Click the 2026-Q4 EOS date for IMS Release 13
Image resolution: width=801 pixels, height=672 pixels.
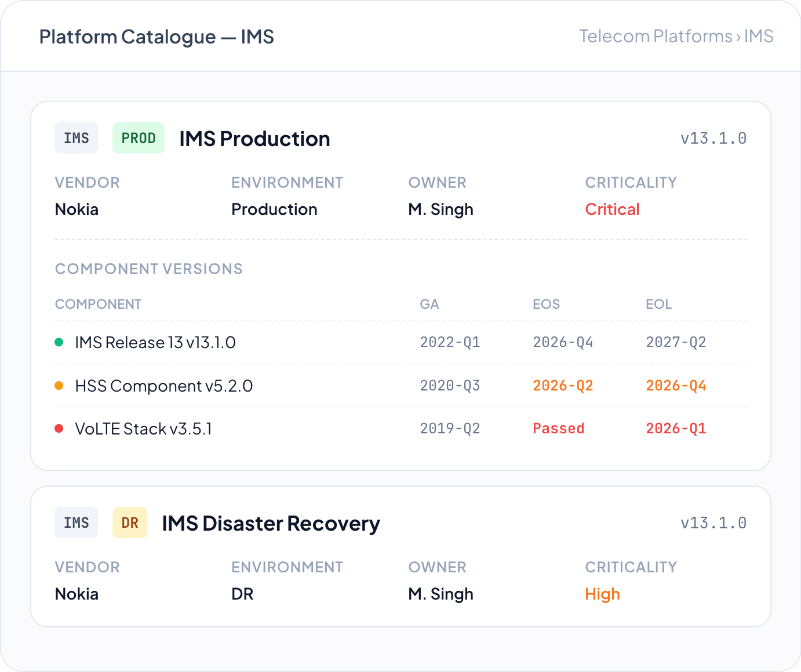tap(563, 342)
